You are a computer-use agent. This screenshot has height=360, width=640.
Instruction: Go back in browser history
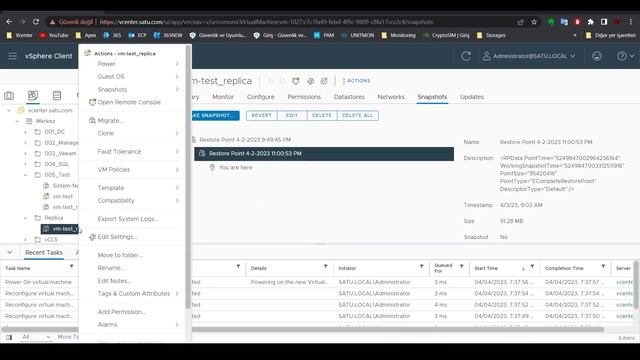(9, 22)
